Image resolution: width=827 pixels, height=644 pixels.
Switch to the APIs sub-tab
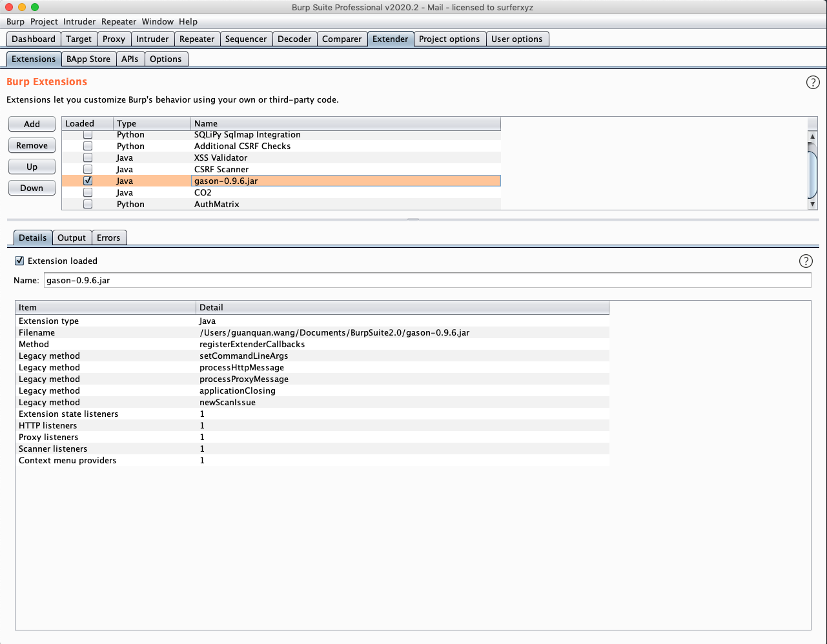(x=130, y=59)
